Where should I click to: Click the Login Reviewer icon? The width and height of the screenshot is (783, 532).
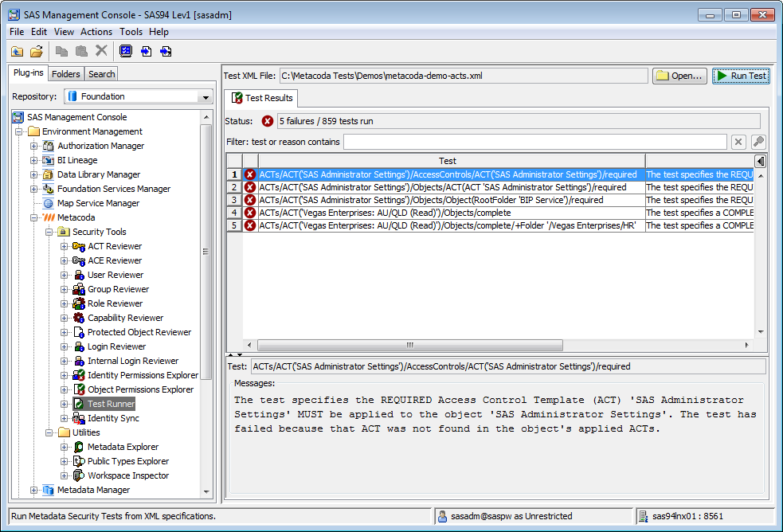point(79,347)
